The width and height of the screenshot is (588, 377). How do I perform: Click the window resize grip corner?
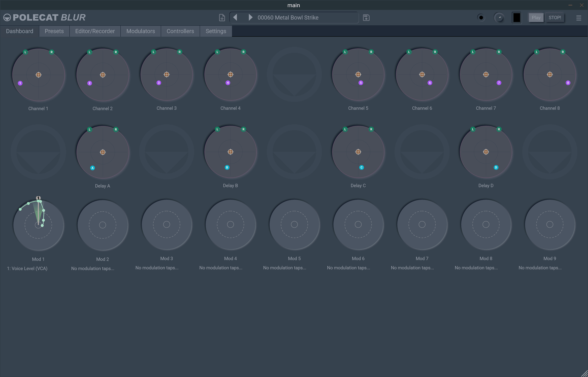click(x=585, y=374)
